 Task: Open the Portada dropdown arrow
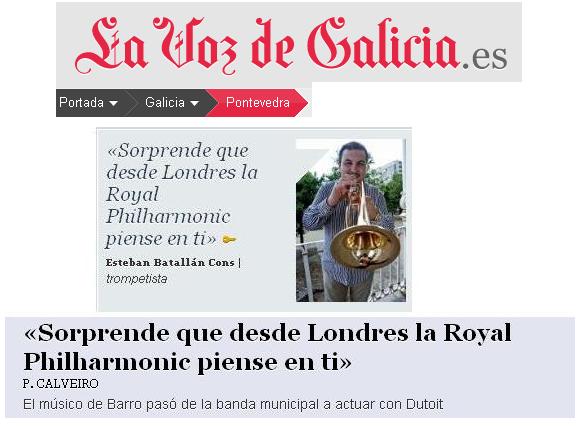(x=114, y=103)
